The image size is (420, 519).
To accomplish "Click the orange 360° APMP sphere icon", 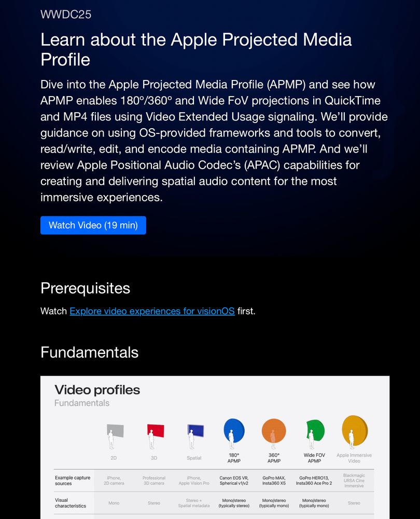I will (274, 433).
